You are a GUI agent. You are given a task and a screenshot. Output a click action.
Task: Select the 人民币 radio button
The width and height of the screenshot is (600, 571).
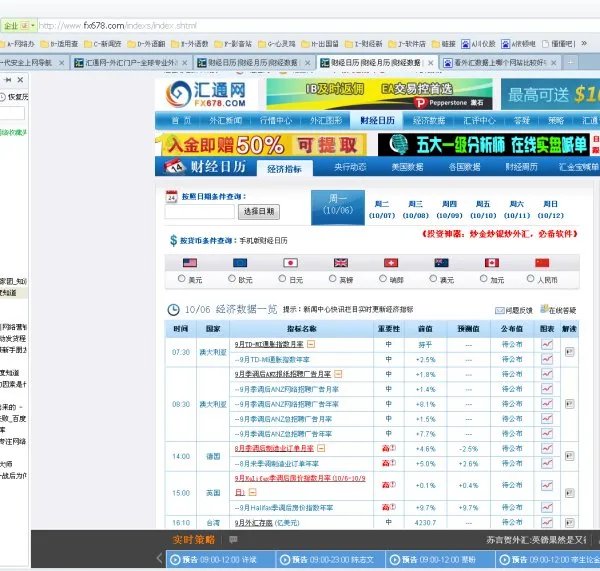pos(530,280)
